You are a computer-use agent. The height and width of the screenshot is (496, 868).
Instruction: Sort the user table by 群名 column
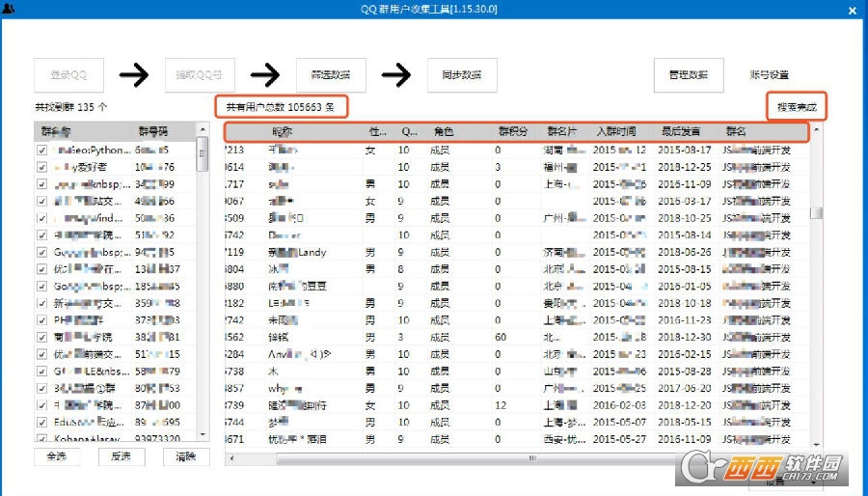click(736, 132)
